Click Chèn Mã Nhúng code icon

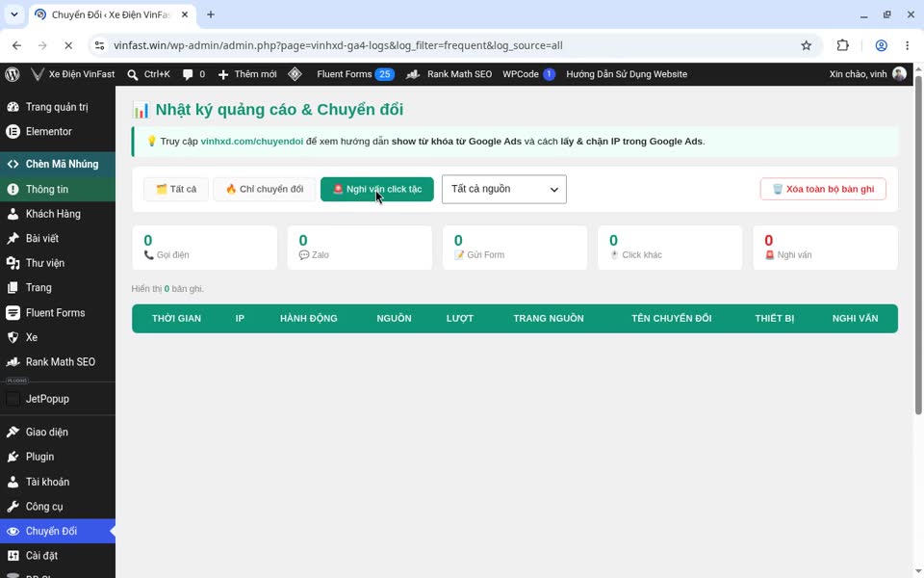coord(13,164)
